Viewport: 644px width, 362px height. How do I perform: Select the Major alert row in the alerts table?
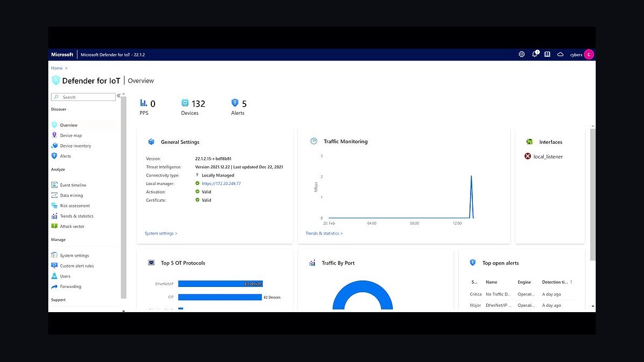[x=523, y=305]
